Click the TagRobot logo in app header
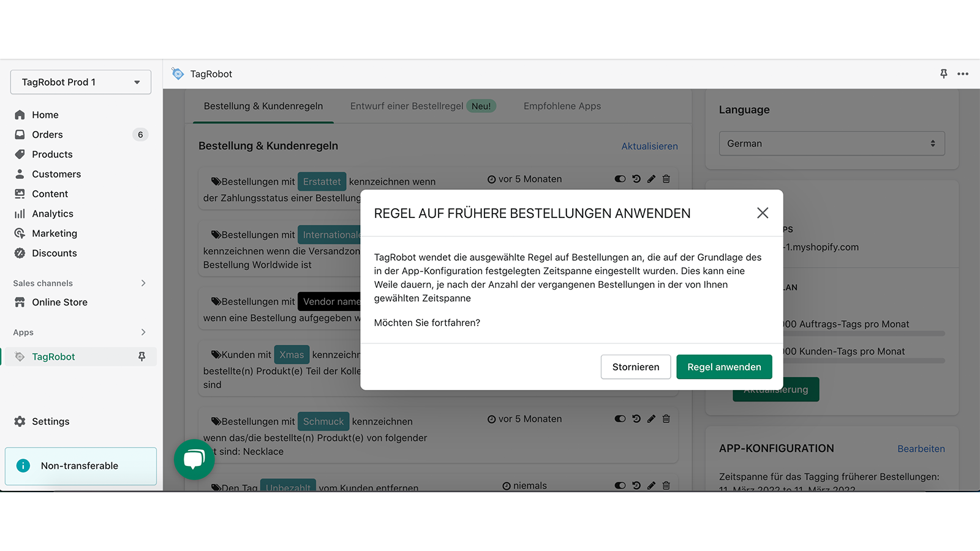 (x=178, y=73)
